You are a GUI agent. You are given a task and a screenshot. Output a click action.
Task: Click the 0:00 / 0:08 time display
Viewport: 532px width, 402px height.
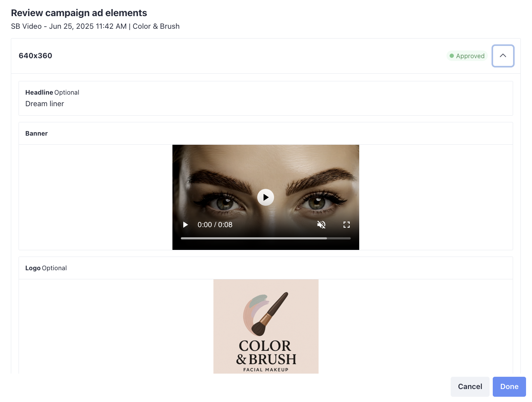click(215, 225)
